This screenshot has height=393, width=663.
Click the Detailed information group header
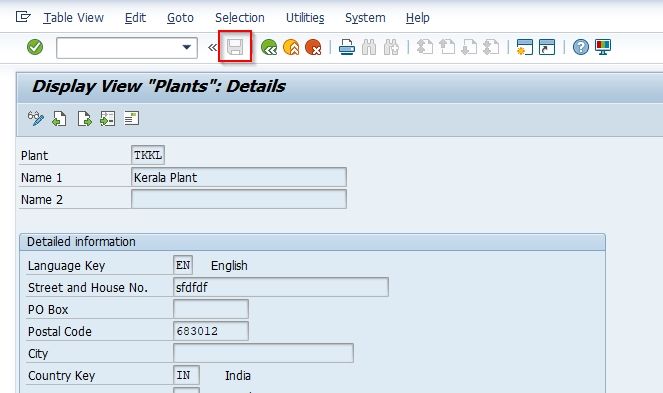[312, 242]
